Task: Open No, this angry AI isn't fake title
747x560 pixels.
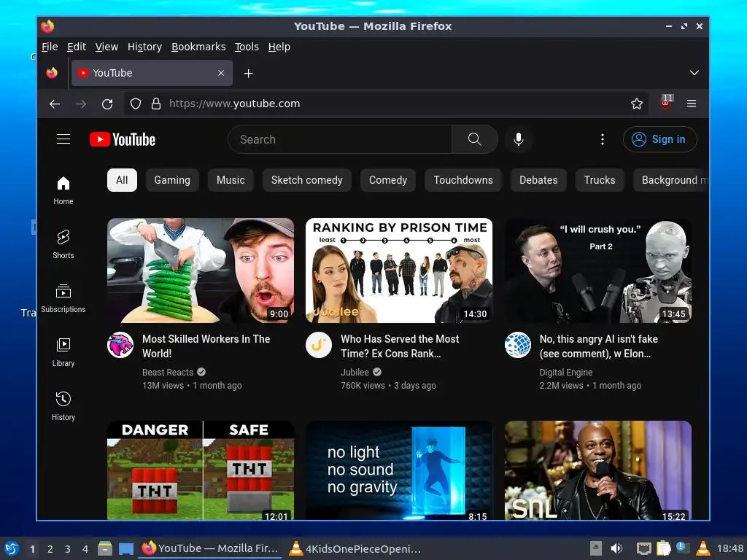Action: click(x=598, y=346)
